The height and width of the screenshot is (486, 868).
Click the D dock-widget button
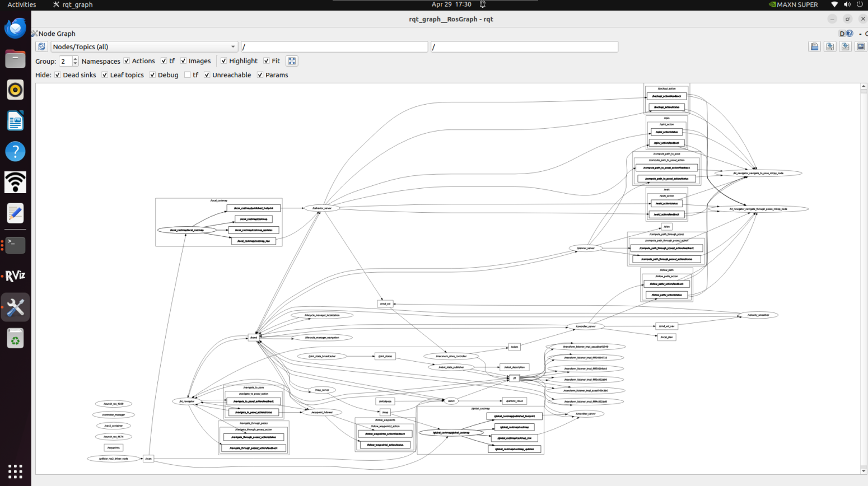click(x=842, y=34)
